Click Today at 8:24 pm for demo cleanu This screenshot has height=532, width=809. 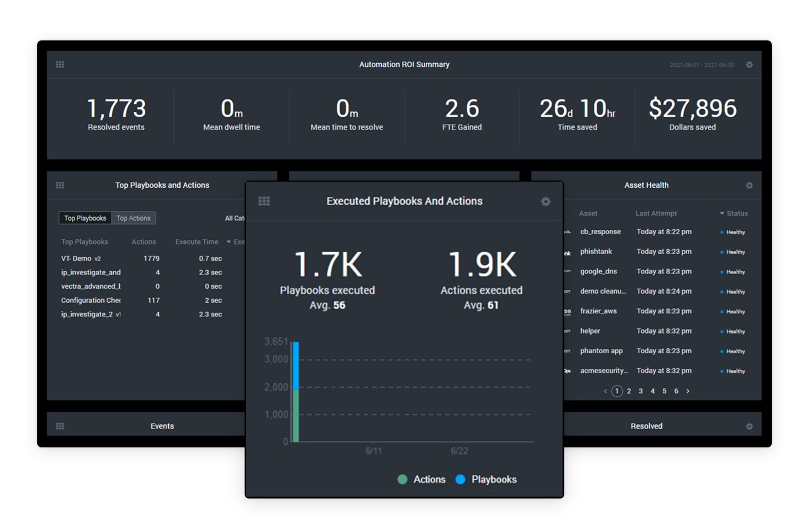coord(664,292)
